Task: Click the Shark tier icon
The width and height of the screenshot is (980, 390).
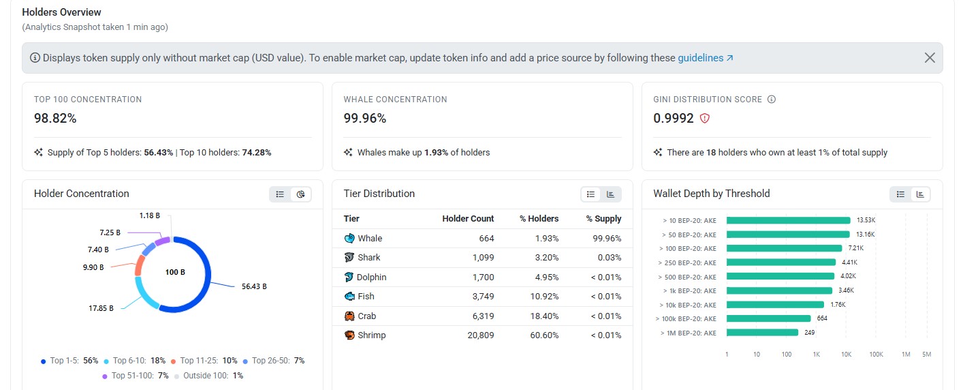Action: click(349, 257)
